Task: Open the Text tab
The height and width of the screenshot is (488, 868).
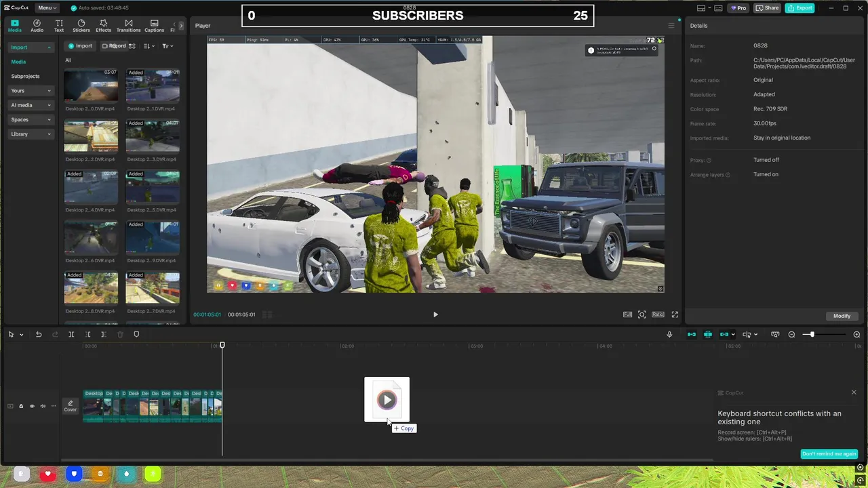Action: coord(59,26)
